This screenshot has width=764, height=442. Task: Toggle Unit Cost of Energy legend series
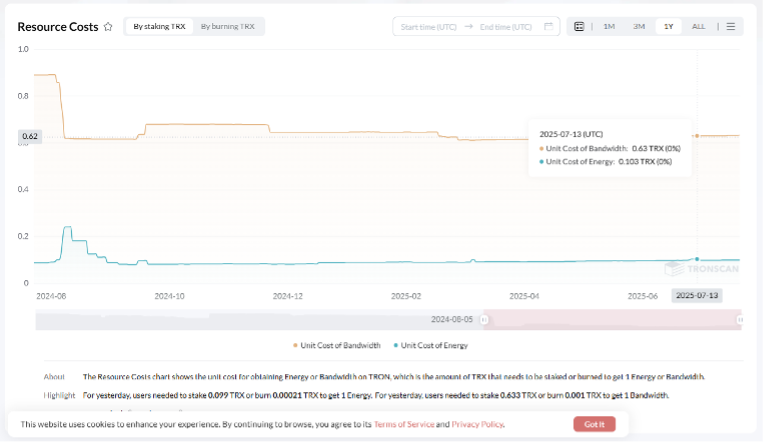tap(432, 345)
